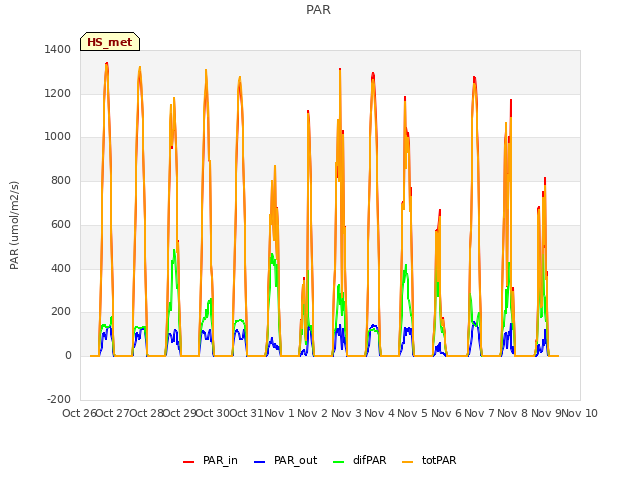
Task: Click the Nov 1 x-axis date label
Action: pyautogui.click(x=279, y=413)
